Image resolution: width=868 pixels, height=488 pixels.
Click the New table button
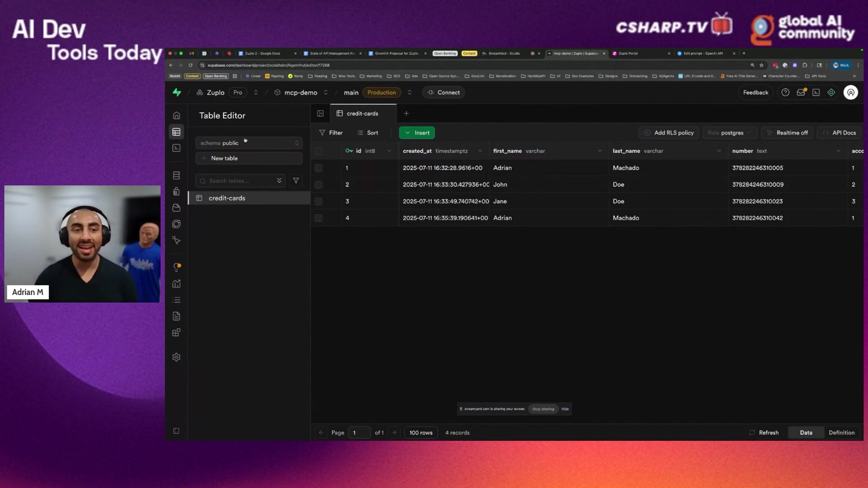click(249, 158)
